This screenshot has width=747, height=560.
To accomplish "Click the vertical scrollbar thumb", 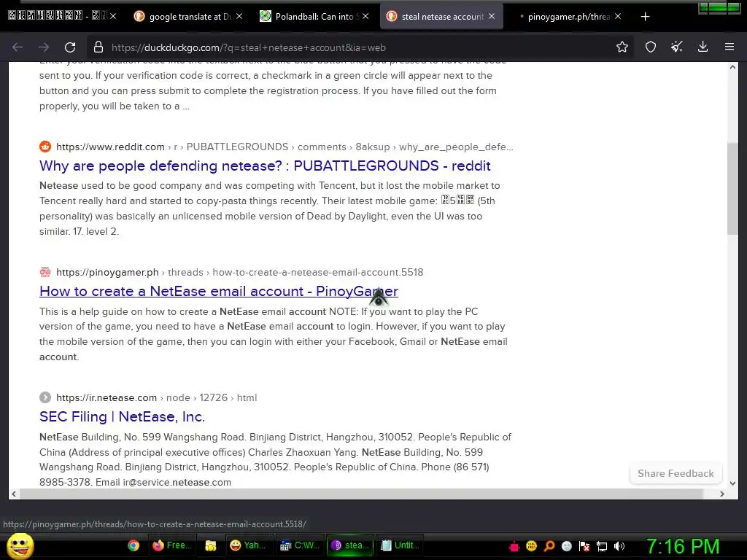I will [x=732, y=188].
